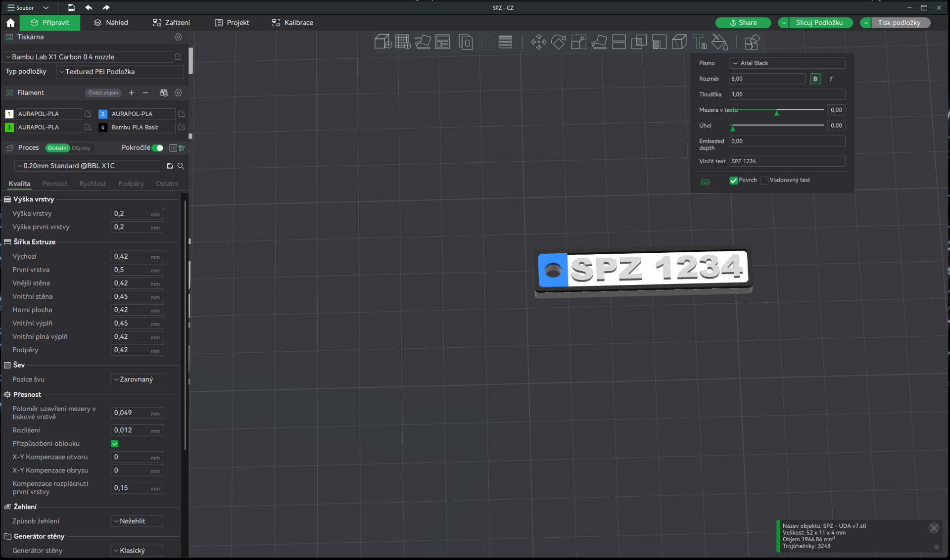Image resolution: width=950 pixels, height=560 pixels.
Task: Select the Scale tool
Action: (578, 42)
